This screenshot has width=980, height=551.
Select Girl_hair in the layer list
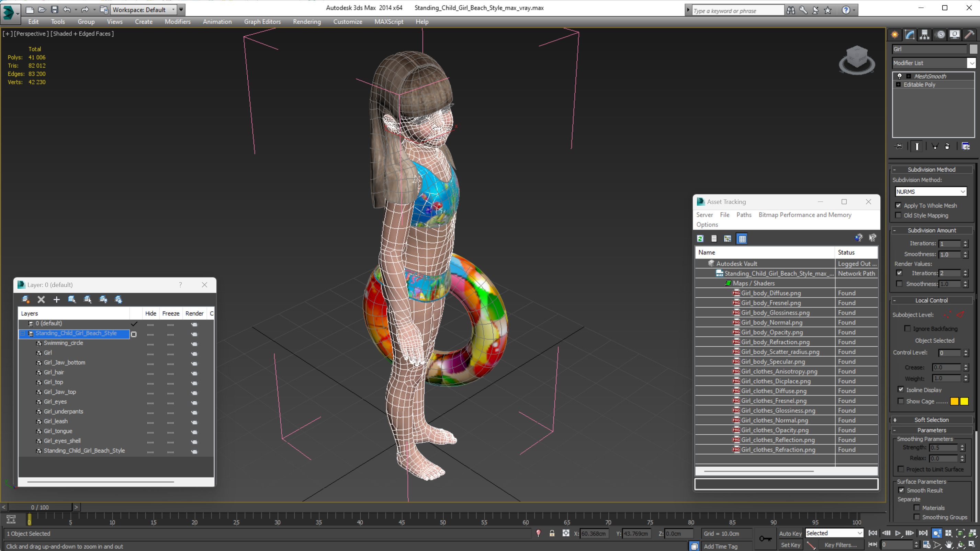(x=54, y=372)
